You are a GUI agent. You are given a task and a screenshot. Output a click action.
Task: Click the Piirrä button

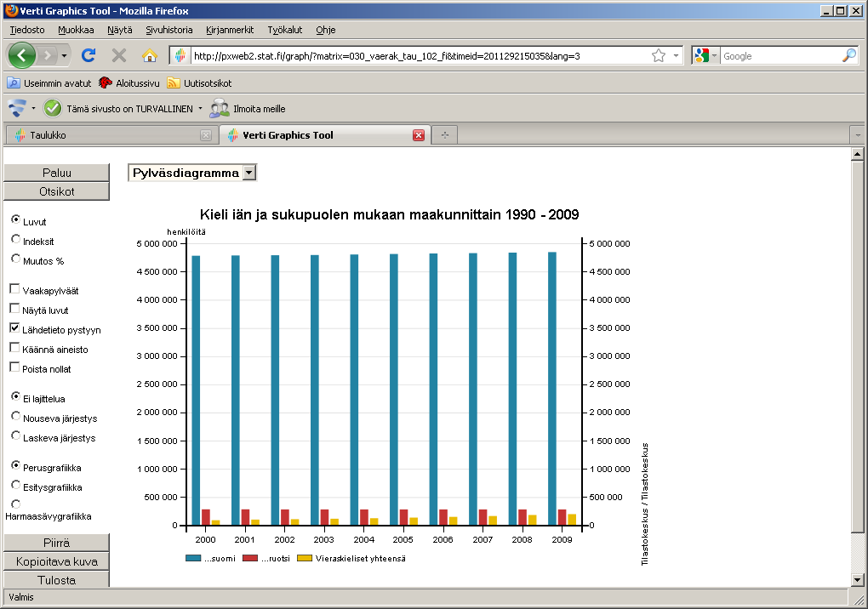coord(56,543)
